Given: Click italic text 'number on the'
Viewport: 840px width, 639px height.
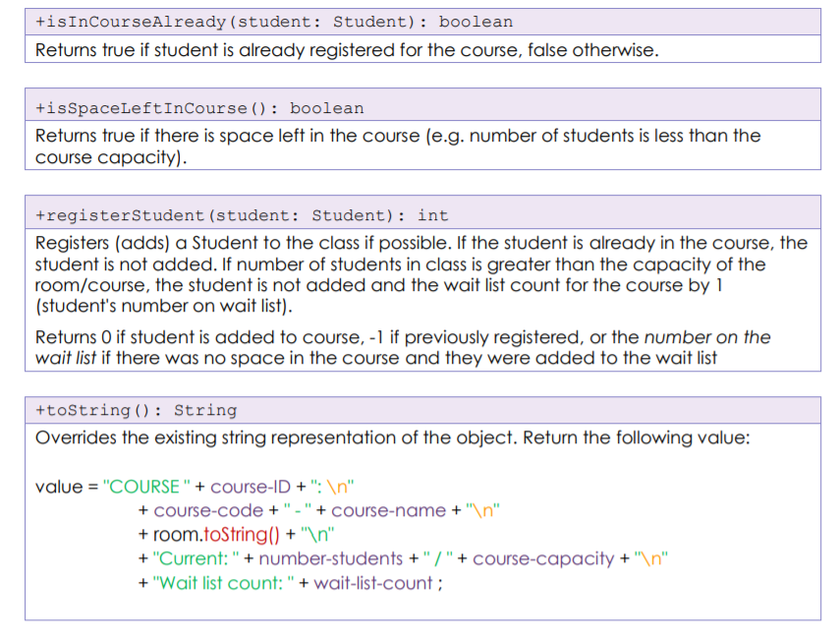Looking at the screenshot, I should click(x=707, y=337).
